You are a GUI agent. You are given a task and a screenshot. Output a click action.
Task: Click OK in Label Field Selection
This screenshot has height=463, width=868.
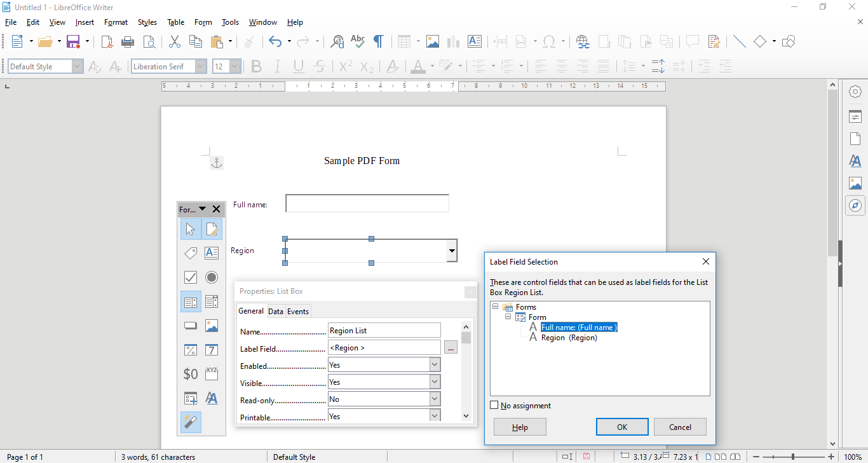click(622, 427)
